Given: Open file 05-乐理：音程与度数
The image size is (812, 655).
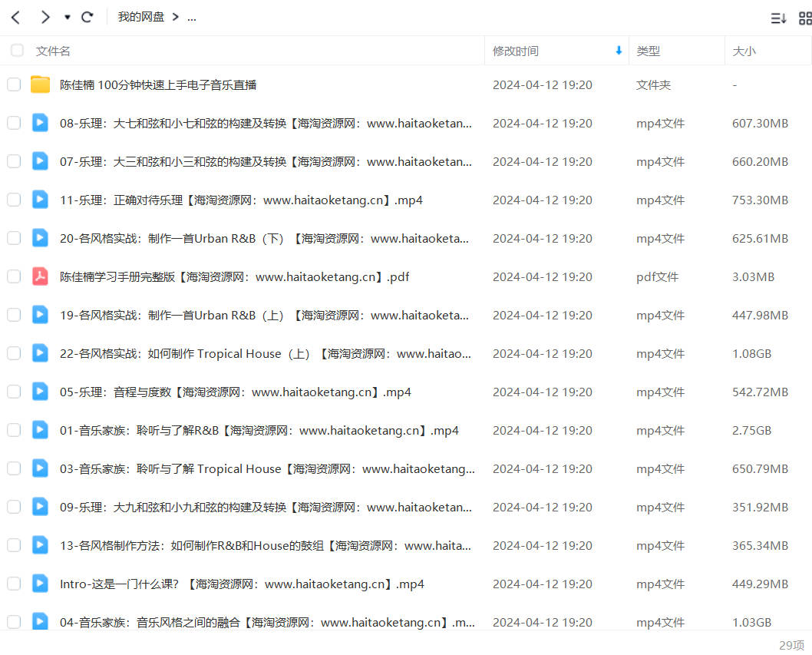Looking at the screenshot, I should pyautogui.click(x=235, y=392).
